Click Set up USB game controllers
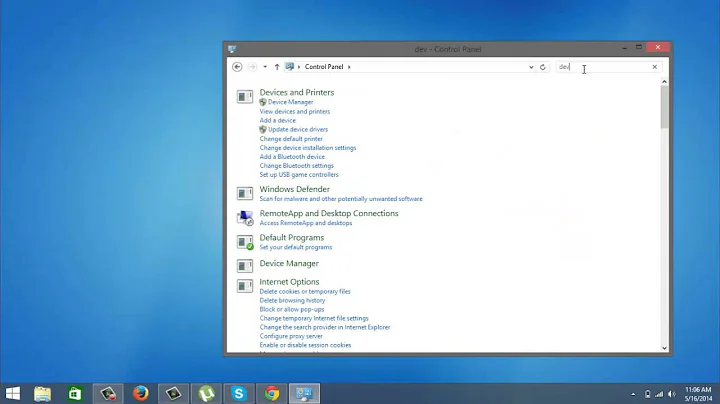This screenshot has height=404, width=720. (299, 174)
